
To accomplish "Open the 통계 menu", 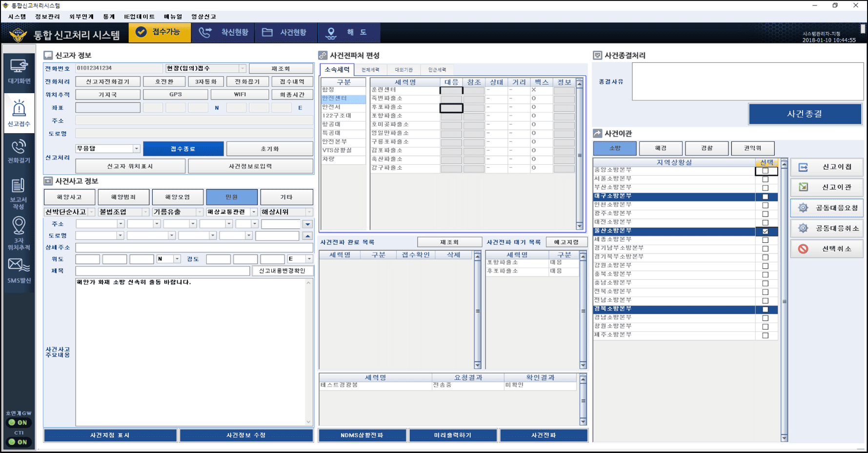I will 109,17.
